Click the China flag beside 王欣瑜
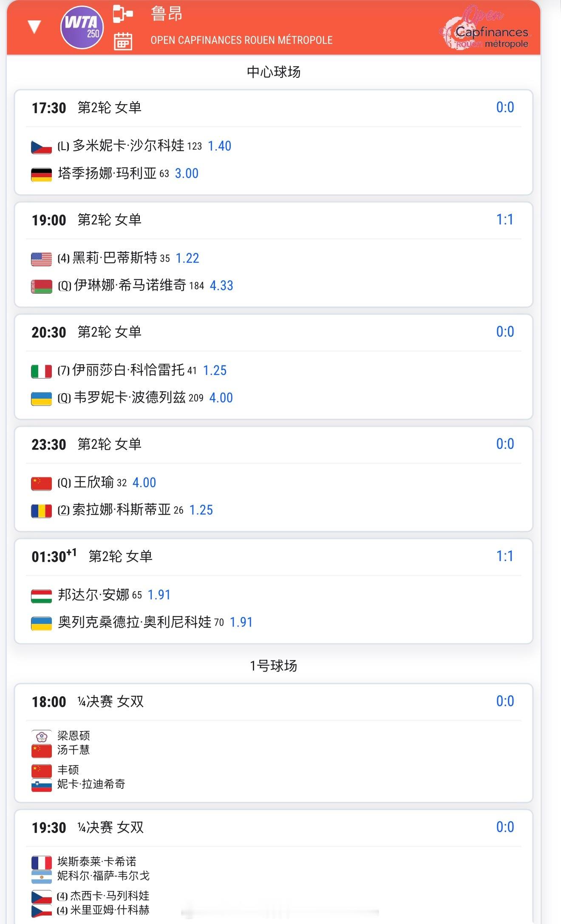 (x=41, y=484)
